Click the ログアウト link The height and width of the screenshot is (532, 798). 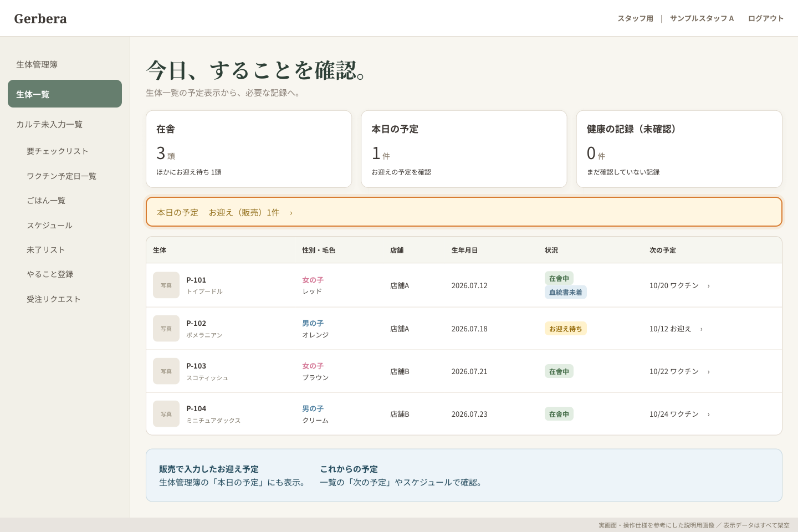pyautogui.click(x=766, y=18)
